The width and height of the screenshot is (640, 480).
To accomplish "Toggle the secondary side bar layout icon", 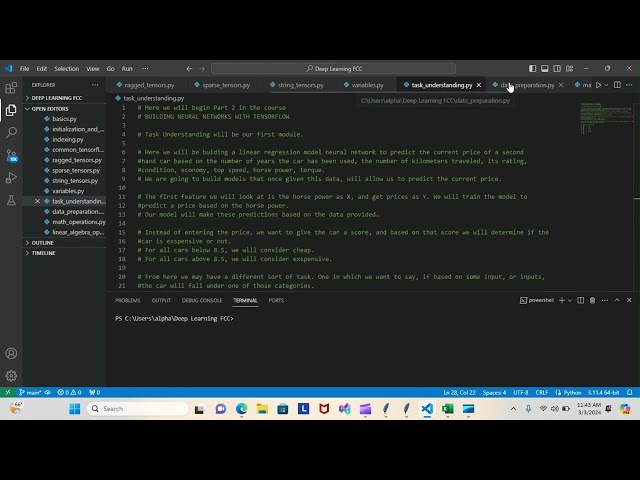I will coord(557,69).
